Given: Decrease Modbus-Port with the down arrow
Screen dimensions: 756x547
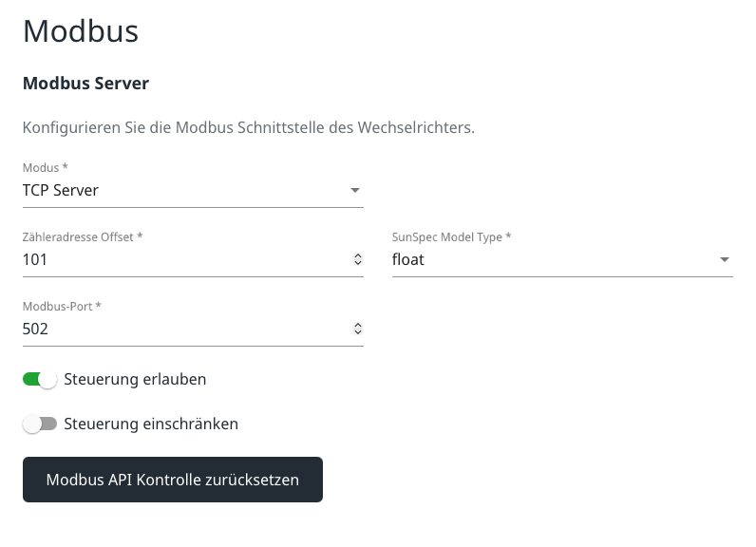Looking at the screenshot, I should coord(358,332).
